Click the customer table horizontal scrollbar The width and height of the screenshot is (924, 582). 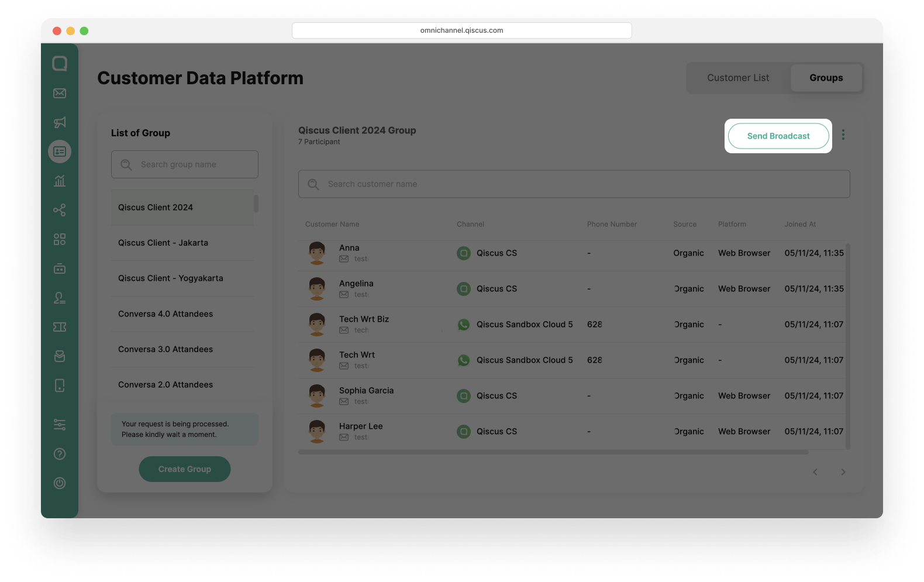tap(553, 452)
